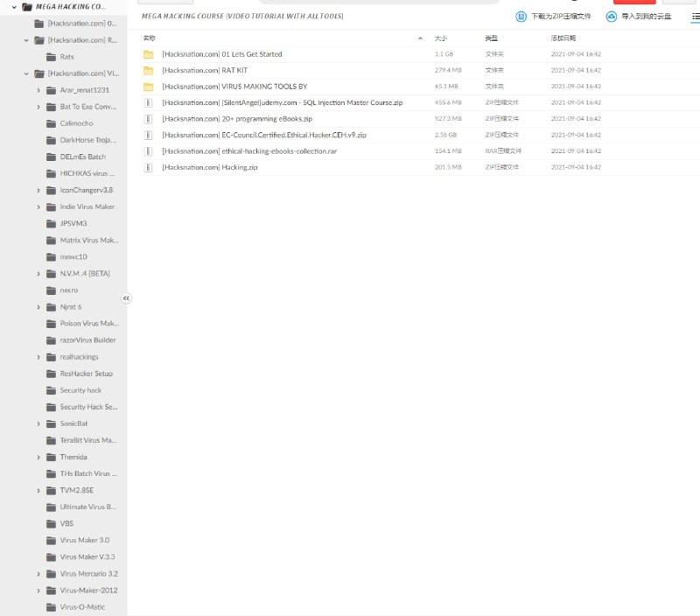
Task: Click the download as ZIP icon
Action: coord(521,17)
